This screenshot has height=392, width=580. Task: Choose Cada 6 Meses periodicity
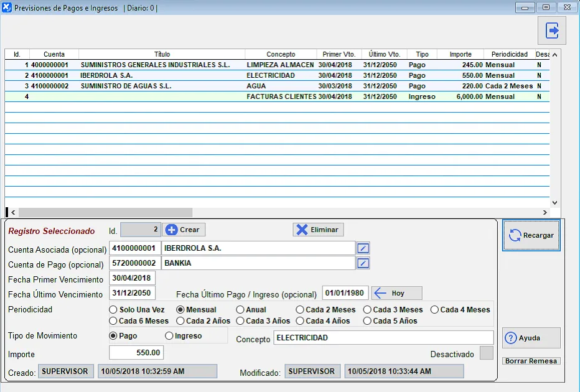(113, 321)
